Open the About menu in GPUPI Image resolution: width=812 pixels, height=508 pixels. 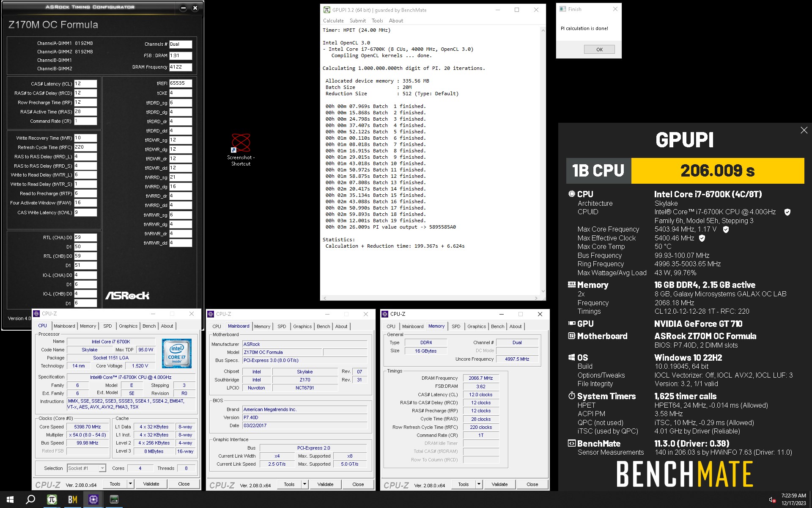click(x=396, y=21)
